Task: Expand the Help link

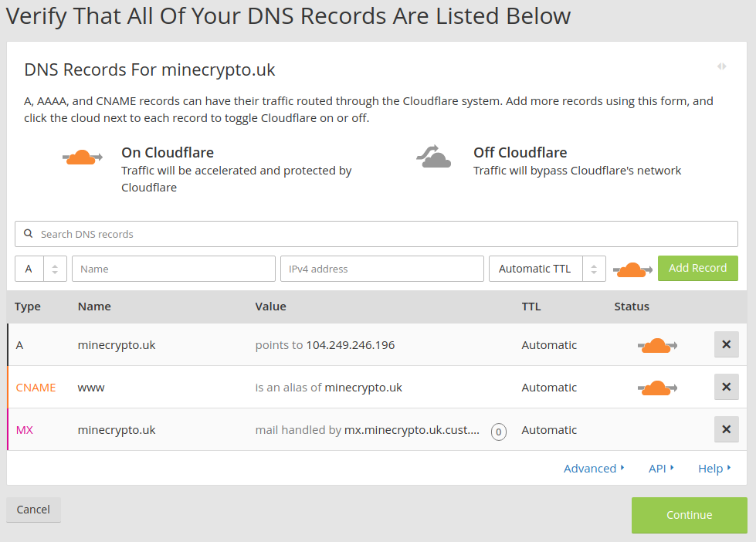Action: pos(714,468)
